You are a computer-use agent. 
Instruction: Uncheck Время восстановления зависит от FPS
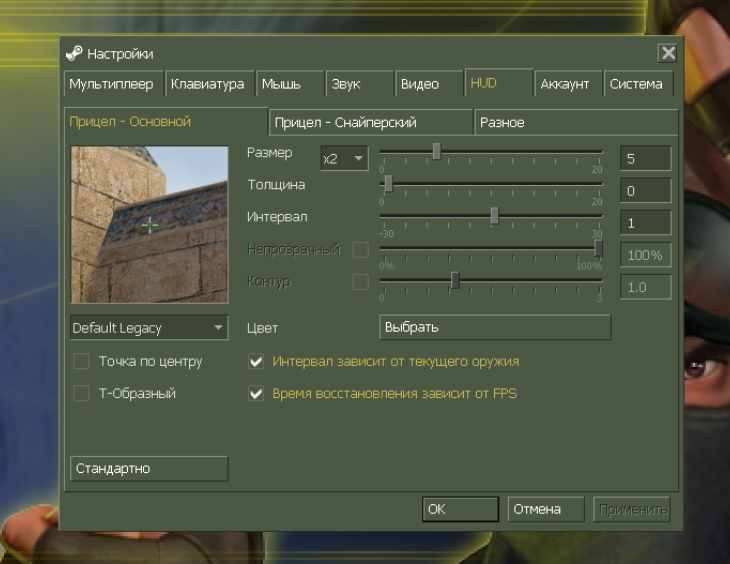click(x=256, y=393)
